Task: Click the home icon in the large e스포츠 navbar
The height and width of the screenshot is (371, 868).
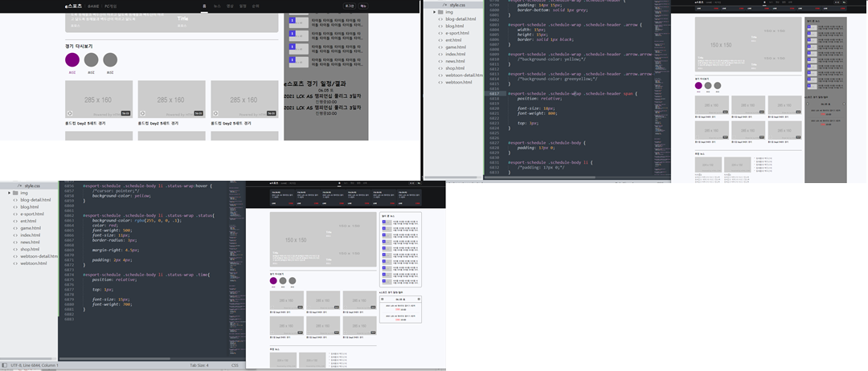Action: [204, 6]
